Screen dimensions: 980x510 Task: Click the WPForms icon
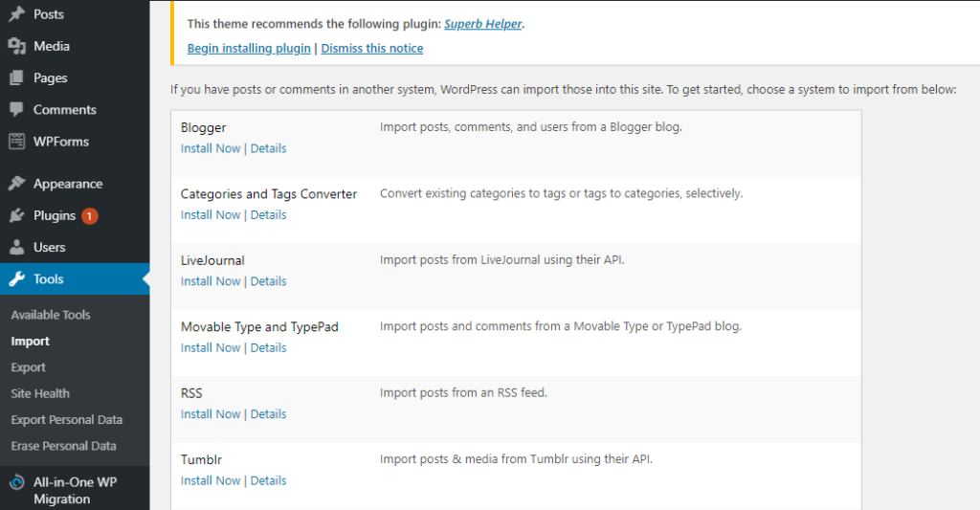(17, 142)
